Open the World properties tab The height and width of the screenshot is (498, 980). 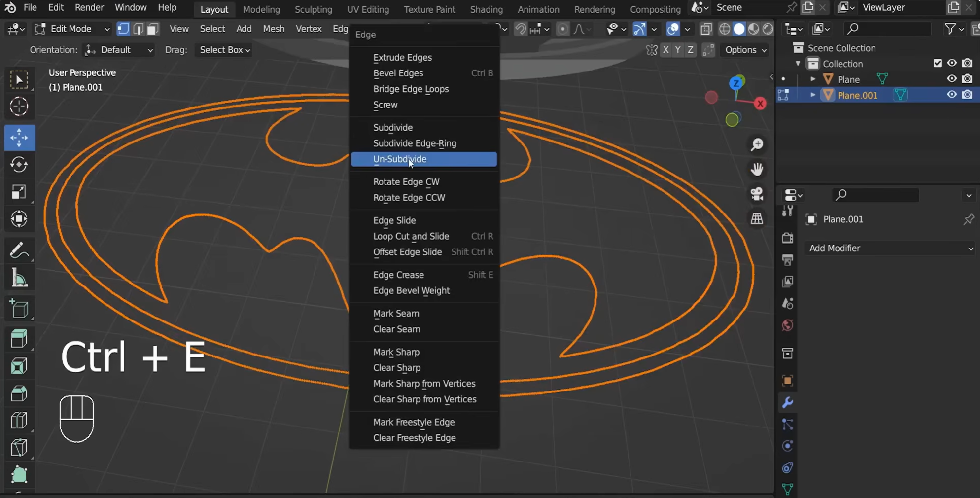[787, 325]
